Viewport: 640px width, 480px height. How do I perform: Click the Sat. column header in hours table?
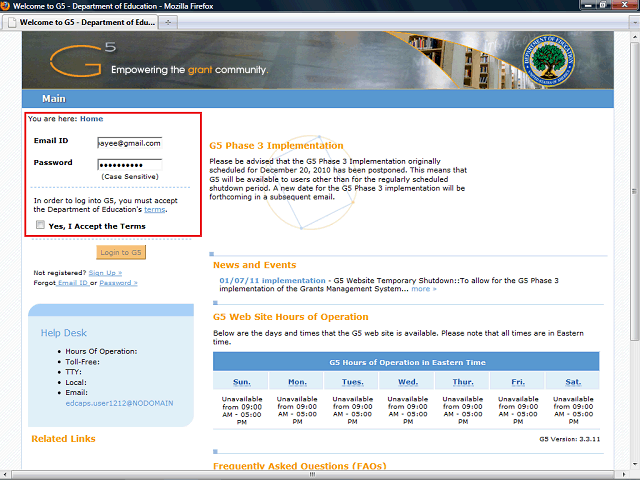(573, 382)
